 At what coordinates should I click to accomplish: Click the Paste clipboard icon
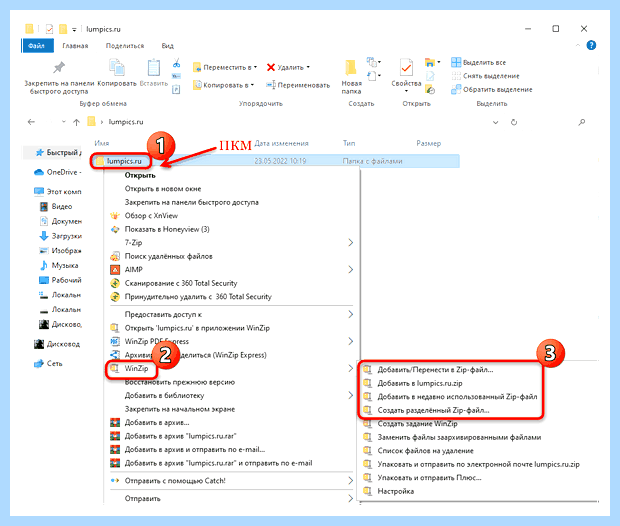[x=154, y=67]
